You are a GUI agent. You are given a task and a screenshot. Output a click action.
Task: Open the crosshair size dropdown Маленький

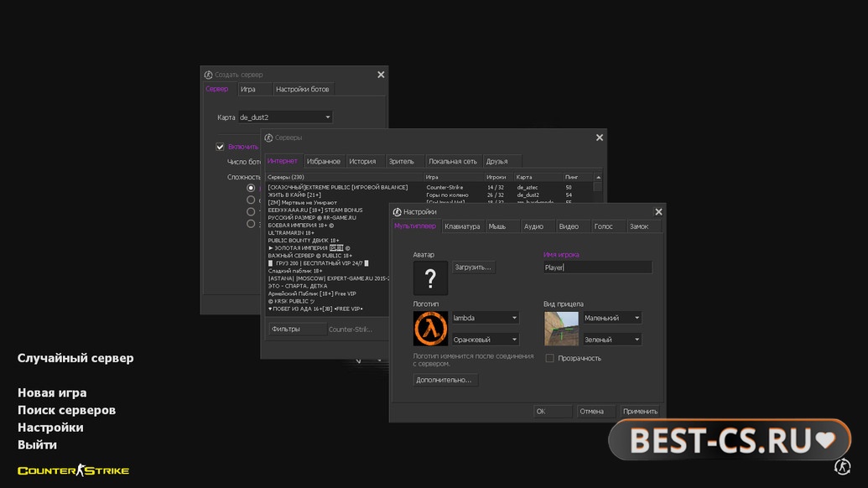pyautogui.click(x=612, y=318)
